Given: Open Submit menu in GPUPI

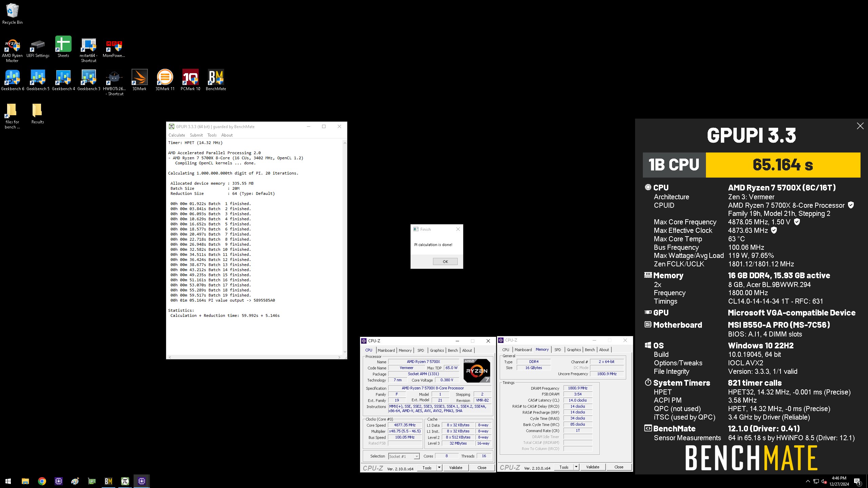Looking at the screenshot, I should coord(196,135).
